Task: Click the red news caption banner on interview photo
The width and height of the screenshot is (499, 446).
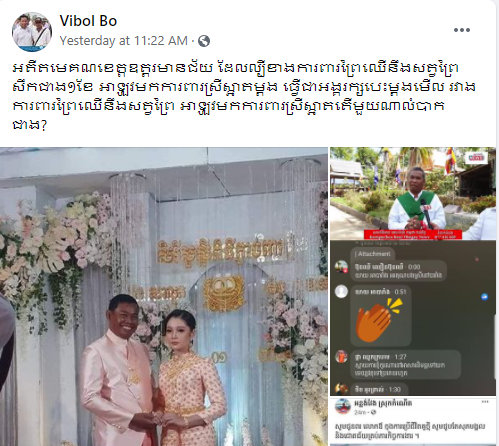Action: tap(413, 234)
